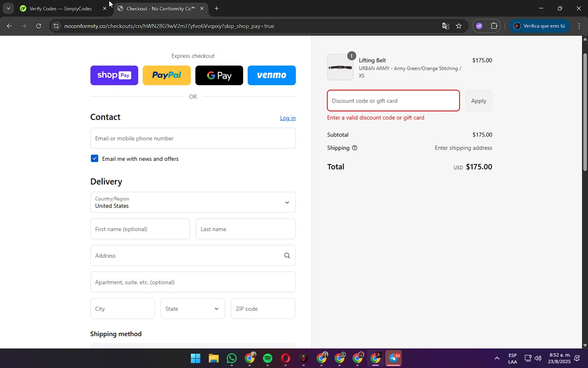Click the First name (optional) field

pos(140,229)
